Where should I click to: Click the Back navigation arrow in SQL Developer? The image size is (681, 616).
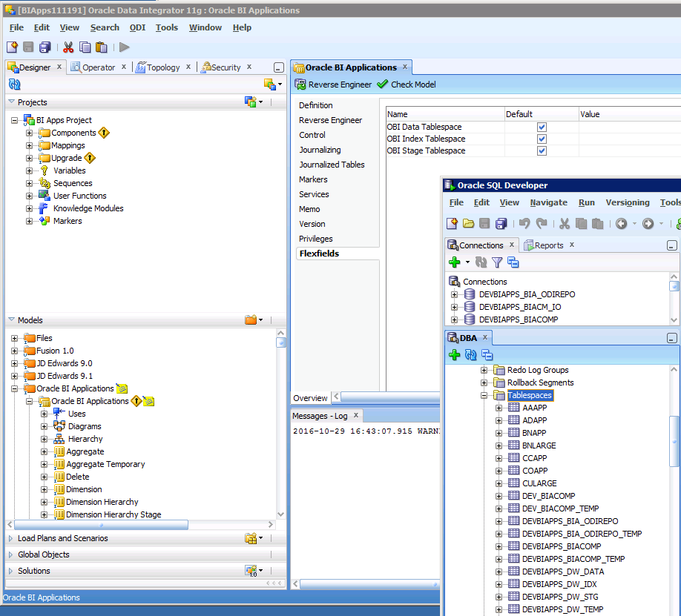click(x=622, y=224)
